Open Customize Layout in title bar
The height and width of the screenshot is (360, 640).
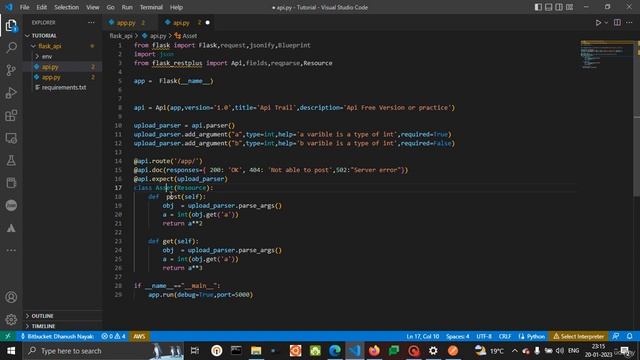[569, 7]
